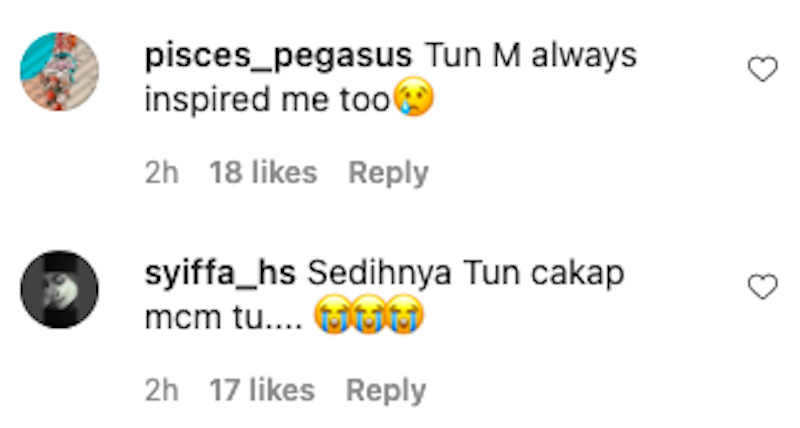Reply to the pisces_pegasus comment
The image size is (800, 428).
point(388,173)
